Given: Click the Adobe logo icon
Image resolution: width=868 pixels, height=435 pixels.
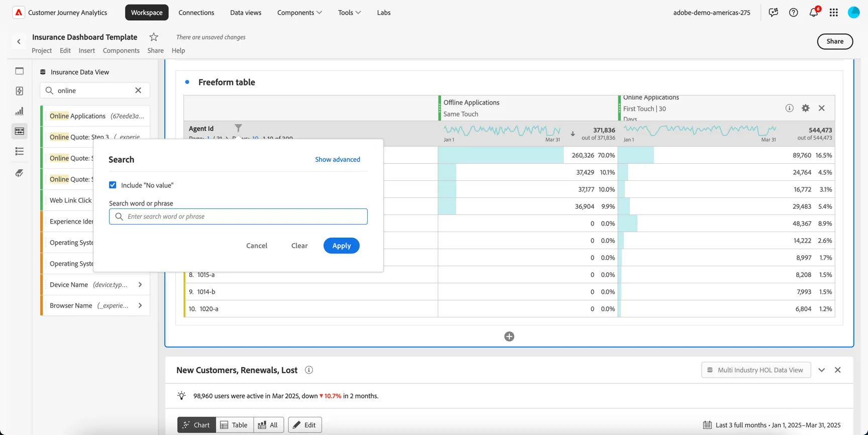Looking at the screenshot, I should (19, 13).
